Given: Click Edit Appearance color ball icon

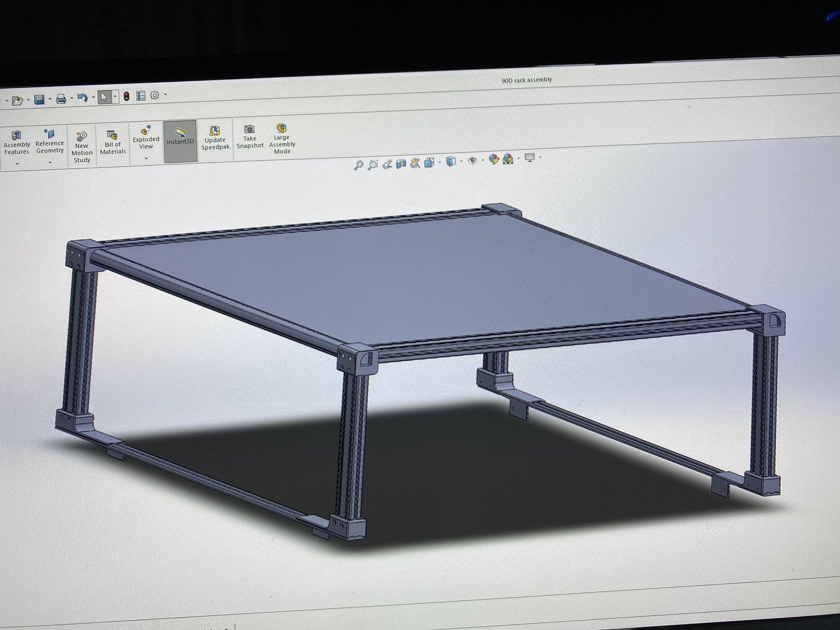Looking at the screenshot, I should (x=493, y=159).
